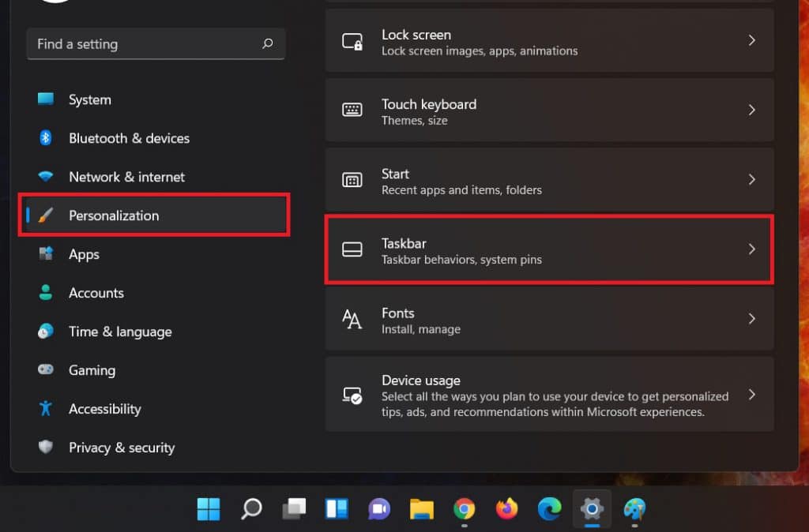This screenshot has height=532, width=809.
Task: Open Accessibility settings category
Action: pyautogui.click(x=156, y=409)
